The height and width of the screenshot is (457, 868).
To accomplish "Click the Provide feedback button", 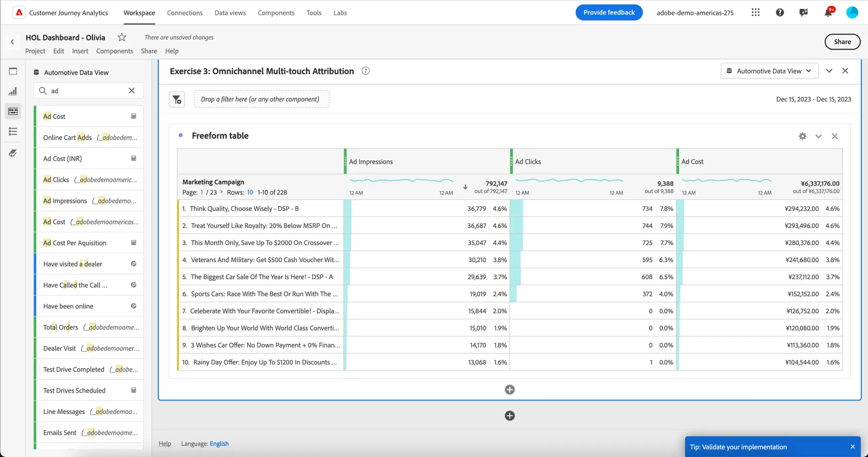I will pos(609,13).
